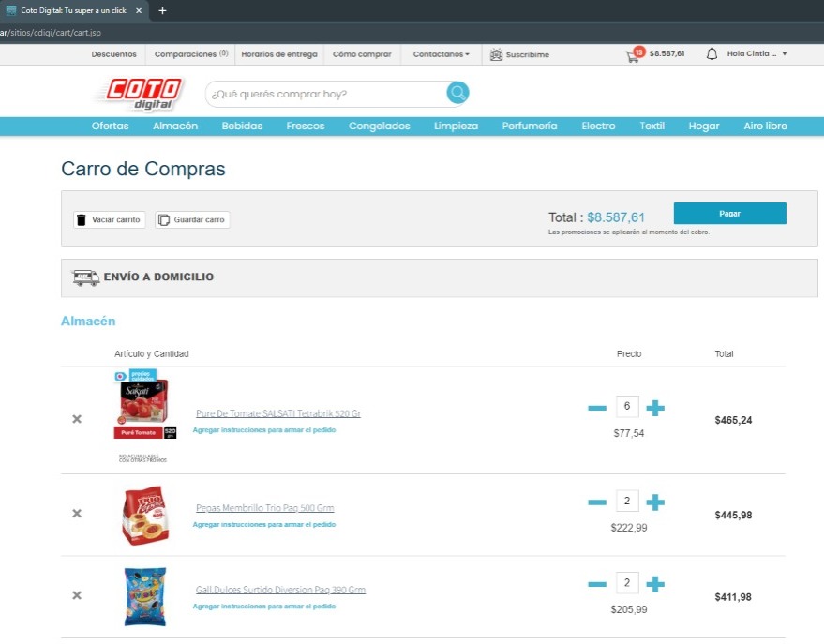Click the browser address bar URL
Screen dimensions: 824x644
tap(51, 33)
